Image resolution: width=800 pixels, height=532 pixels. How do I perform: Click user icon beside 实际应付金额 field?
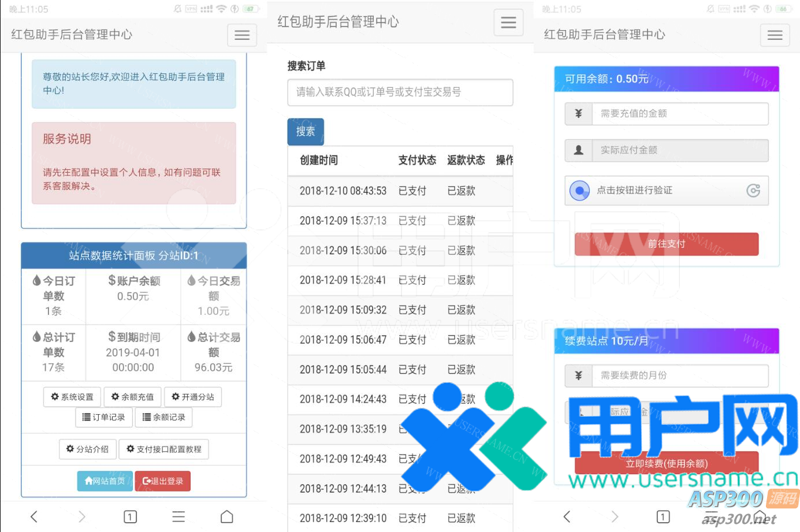click(579, 150)
